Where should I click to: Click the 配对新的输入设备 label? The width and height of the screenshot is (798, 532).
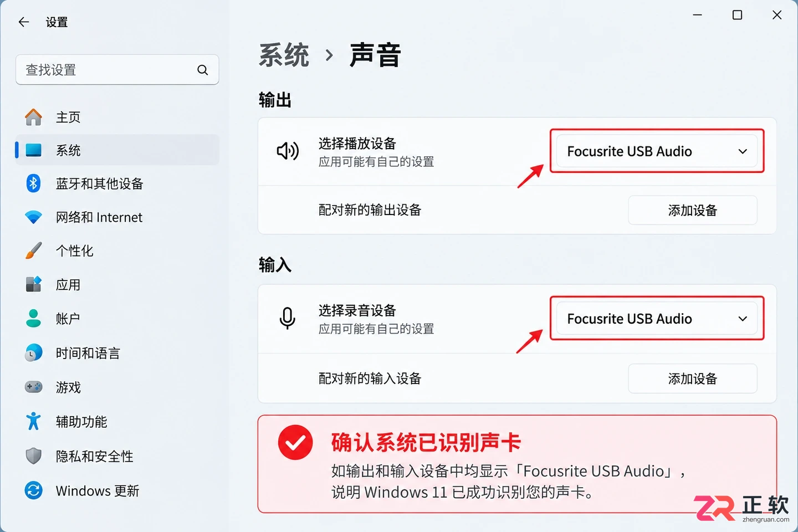click(370, 378)
